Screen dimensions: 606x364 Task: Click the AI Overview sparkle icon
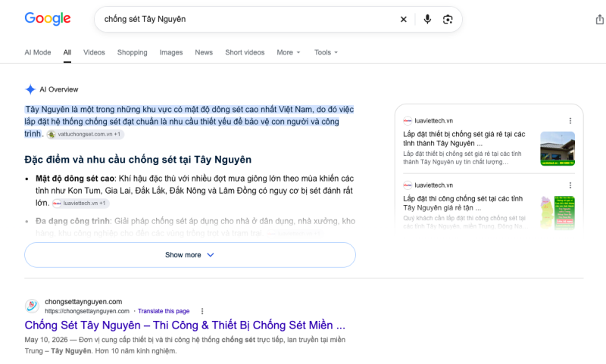pos(30,89)
